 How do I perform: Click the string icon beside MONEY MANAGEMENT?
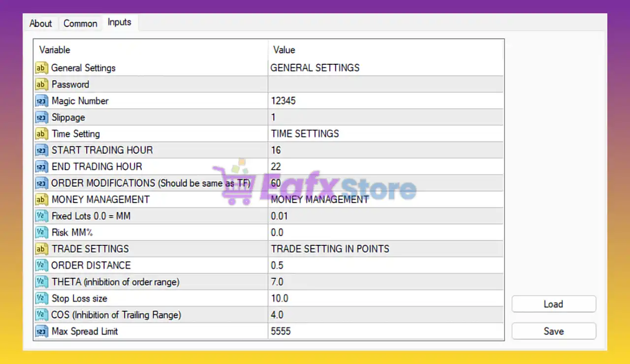(x=41, y=200)
